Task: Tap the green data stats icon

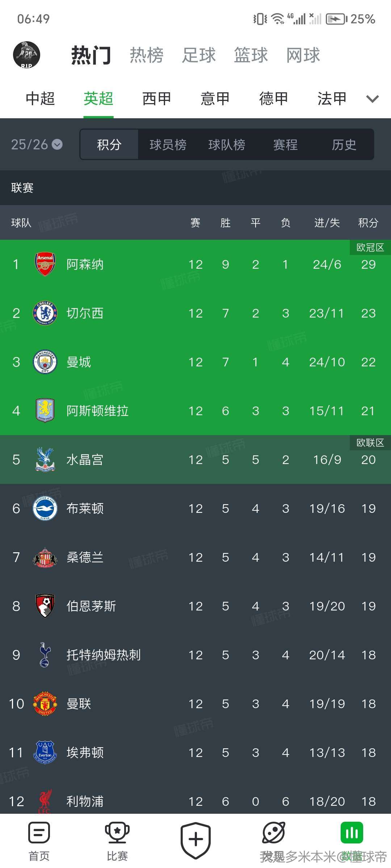Action: pos(352,834)
